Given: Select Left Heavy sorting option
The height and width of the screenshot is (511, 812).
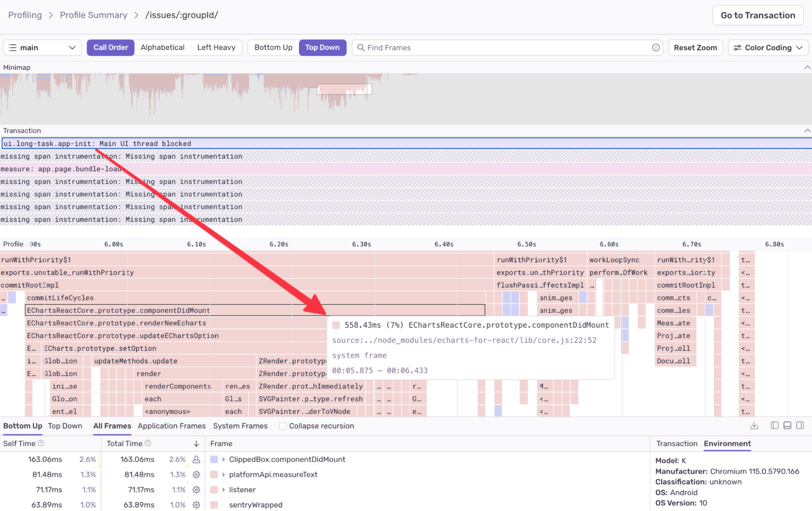Looking at the screenshot, I should 216,48.
